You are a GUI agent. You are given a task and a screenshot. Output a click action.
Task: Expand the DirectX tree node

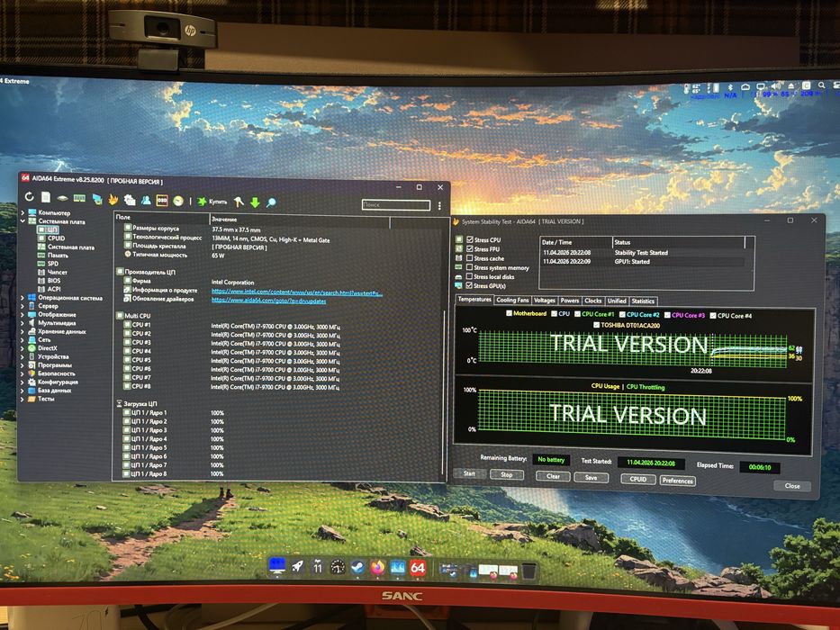[x=23, y=348]
